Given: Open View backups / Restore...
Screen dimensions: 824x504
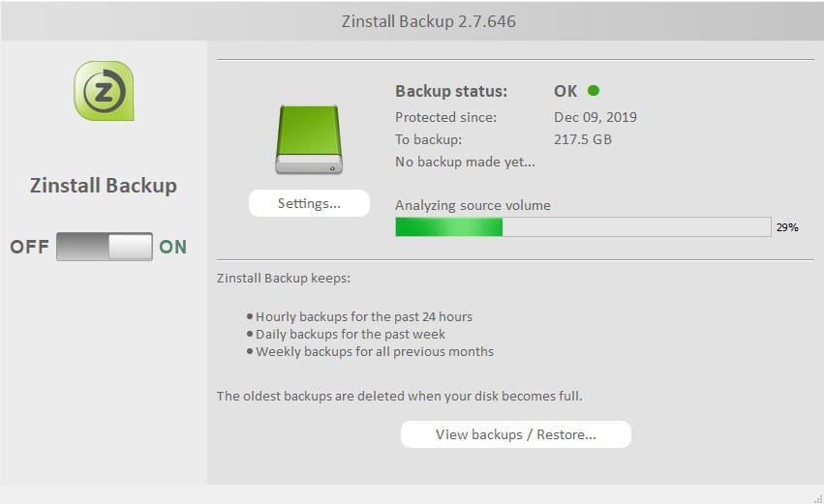Looking at the screenshot, I should [515, 434].
